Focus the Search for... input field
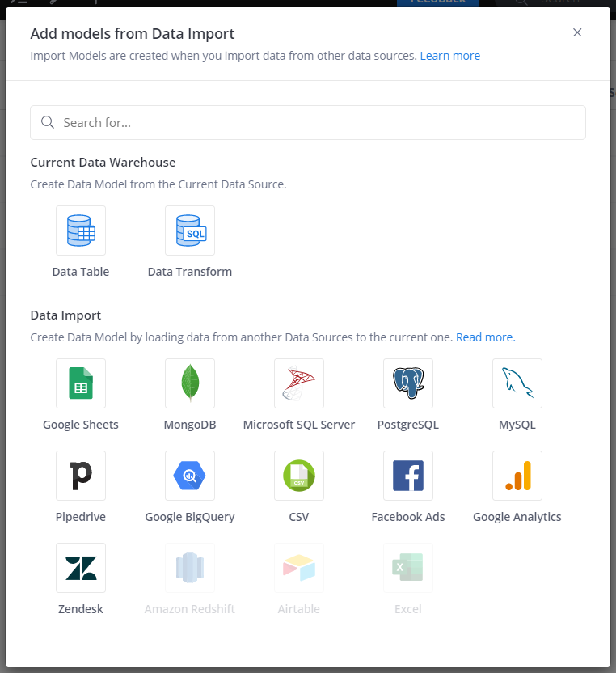Screen dimensions: 616x673 [x=308, y=122]
